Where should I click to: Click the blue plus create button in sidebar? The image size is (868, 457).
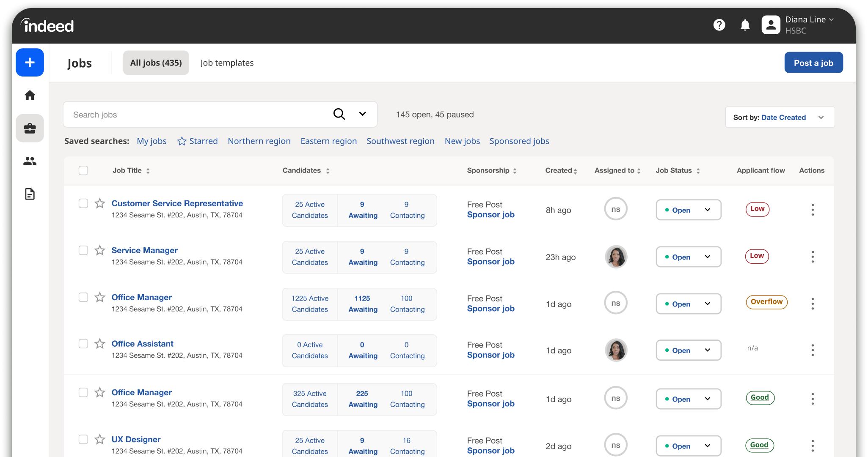[x=30, y=63]
